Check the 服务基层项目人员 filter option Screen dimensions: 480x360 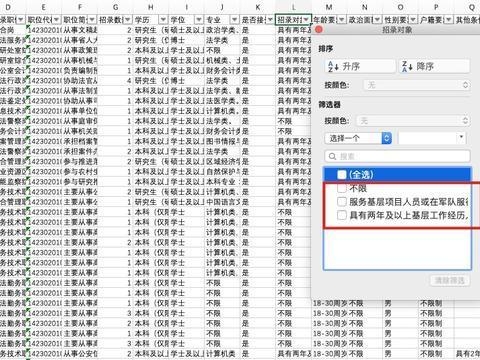coord(342,202)
